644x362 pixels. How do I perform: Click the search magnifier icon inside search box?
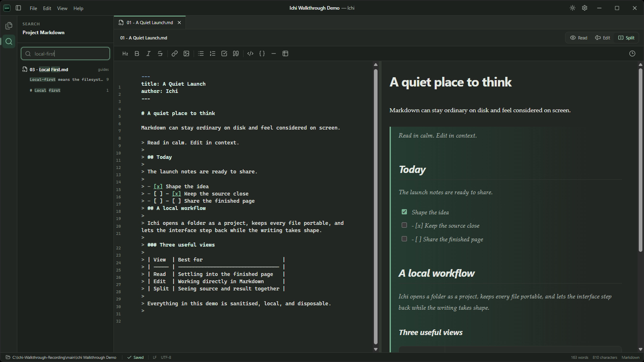(x=28, y=53)
